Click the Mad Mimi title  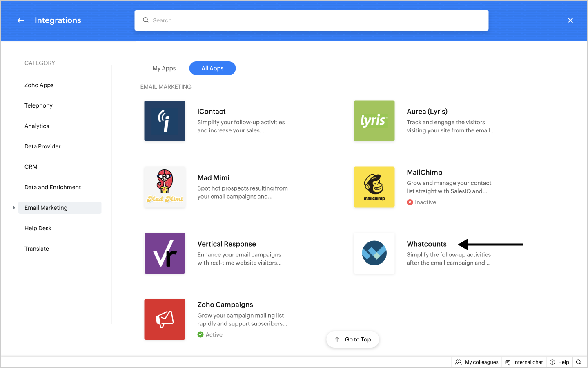pos(214,178)
